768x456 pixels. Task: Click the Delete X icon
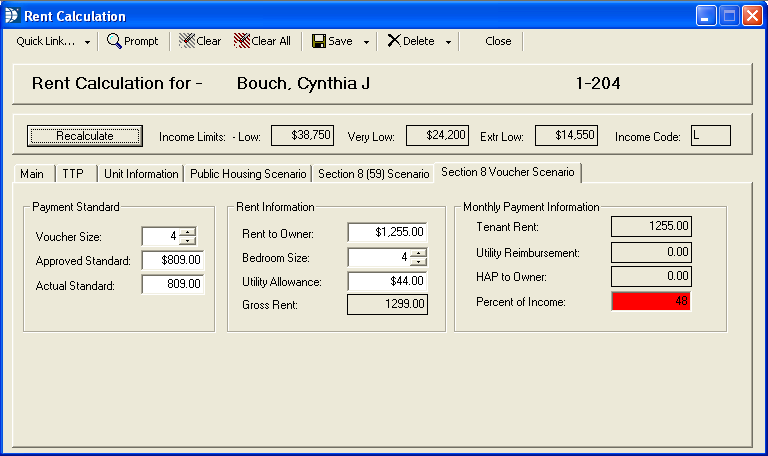click(x=394, y=41)
